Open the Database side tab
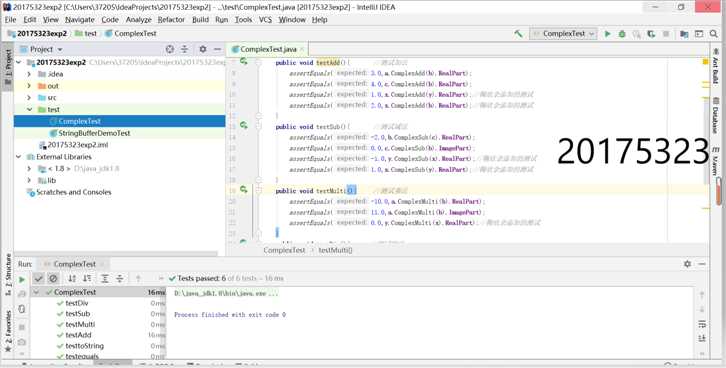 point(716,116)
